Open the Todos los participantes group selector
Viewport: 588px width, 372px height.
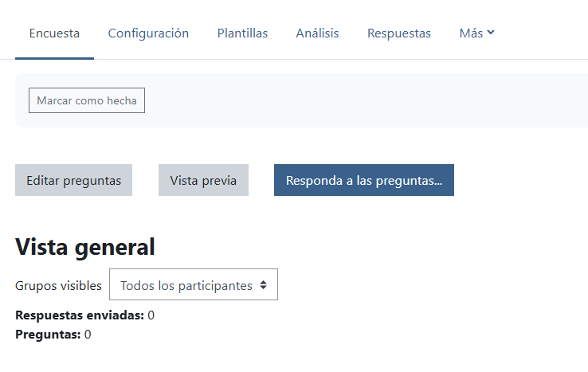[x=194, y=284]
